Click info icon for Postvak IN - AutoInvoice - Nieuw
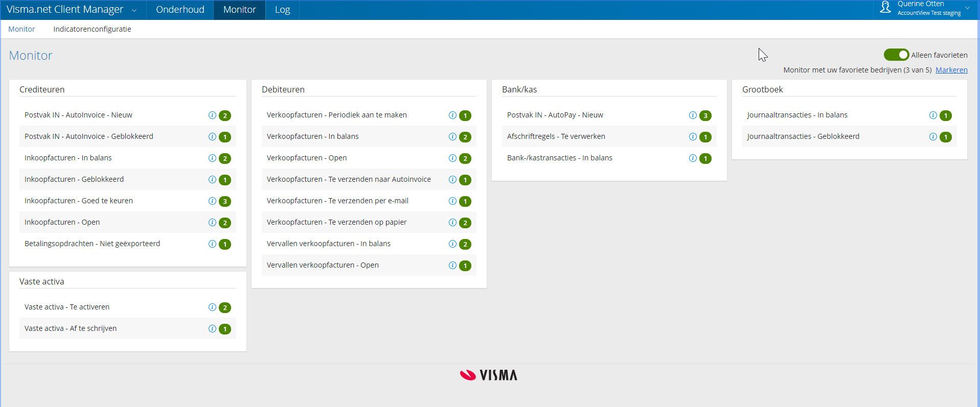This screenshot has height=407, width=980. click(212, 115)
